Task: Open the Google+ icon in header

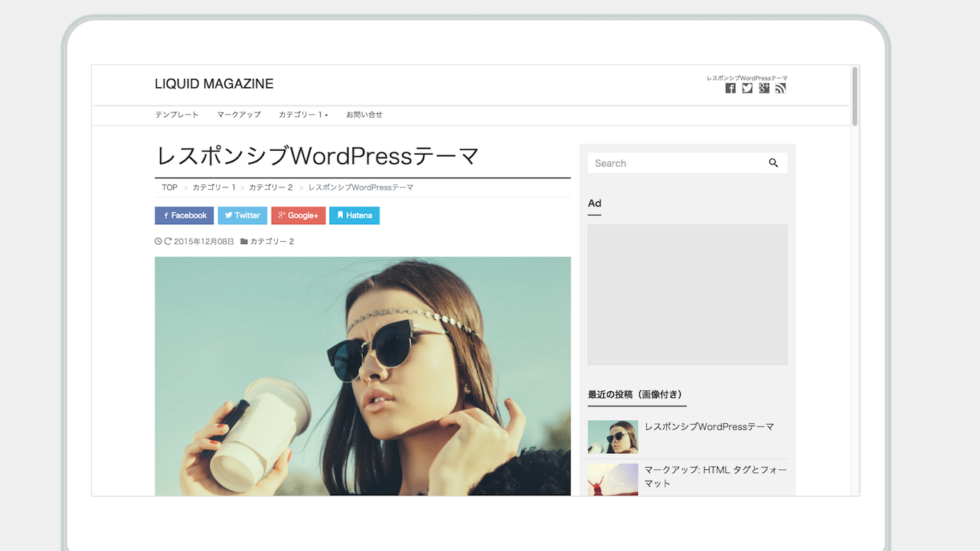Action: 764,89
